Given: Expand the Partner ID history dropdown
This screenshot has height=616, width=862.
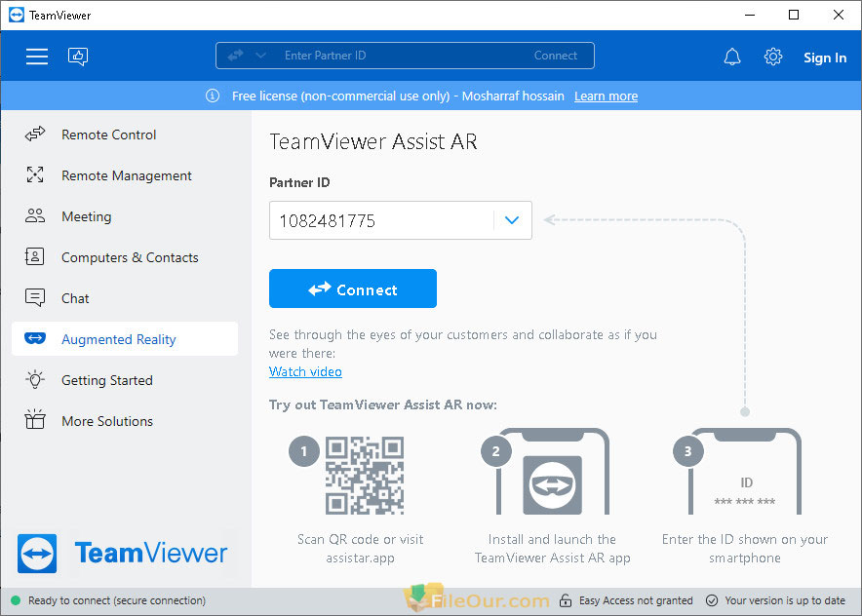Looking at the screenshot, I should [512, 220].
